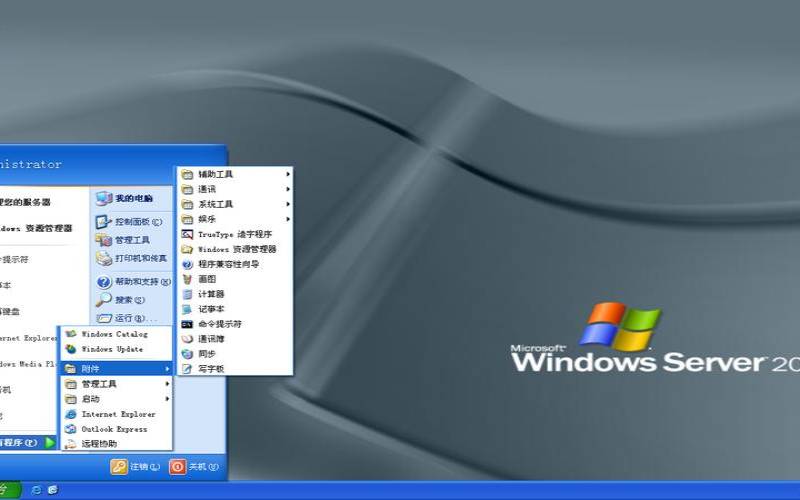Launch Windows Update from programs list
Screen dimensions: 800x500
tap(116, 349)
